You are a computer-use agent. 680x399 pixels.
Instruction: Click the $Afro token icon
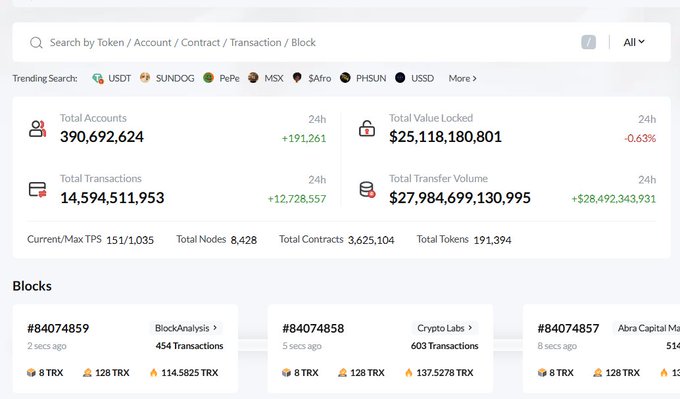pos(297,78)
